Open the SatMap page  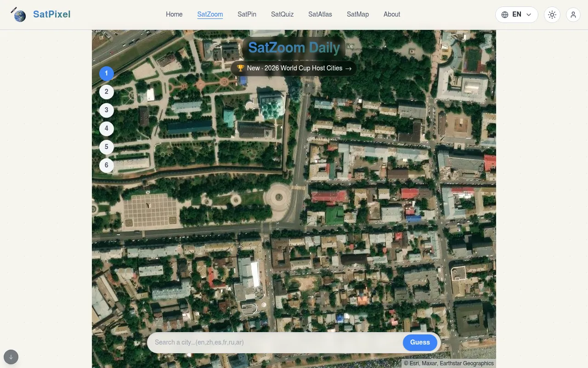click(358, 14)
